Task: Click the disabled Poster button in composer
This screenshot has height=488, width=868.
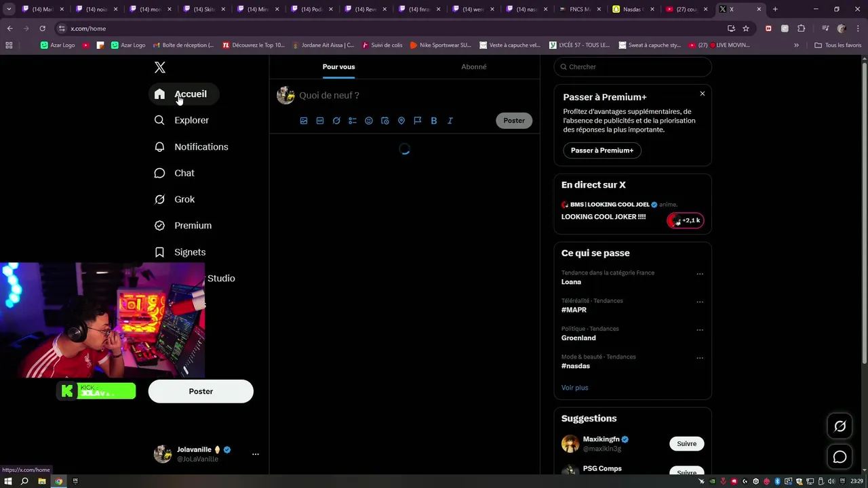Action: tap(514, 121)
